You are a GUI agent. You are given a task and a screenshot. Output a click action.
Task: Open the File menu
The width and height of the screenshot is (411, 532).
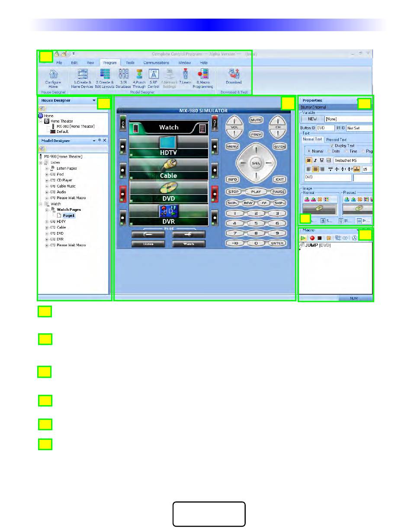[59, 63]
